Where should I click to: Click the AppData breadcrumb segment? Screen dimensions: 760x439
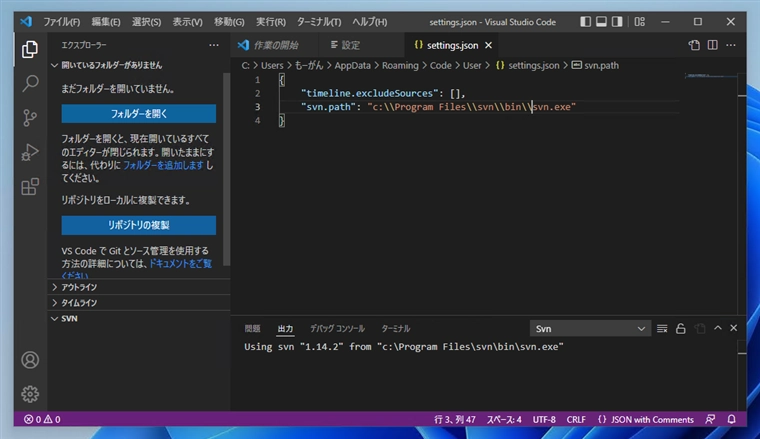352,65
